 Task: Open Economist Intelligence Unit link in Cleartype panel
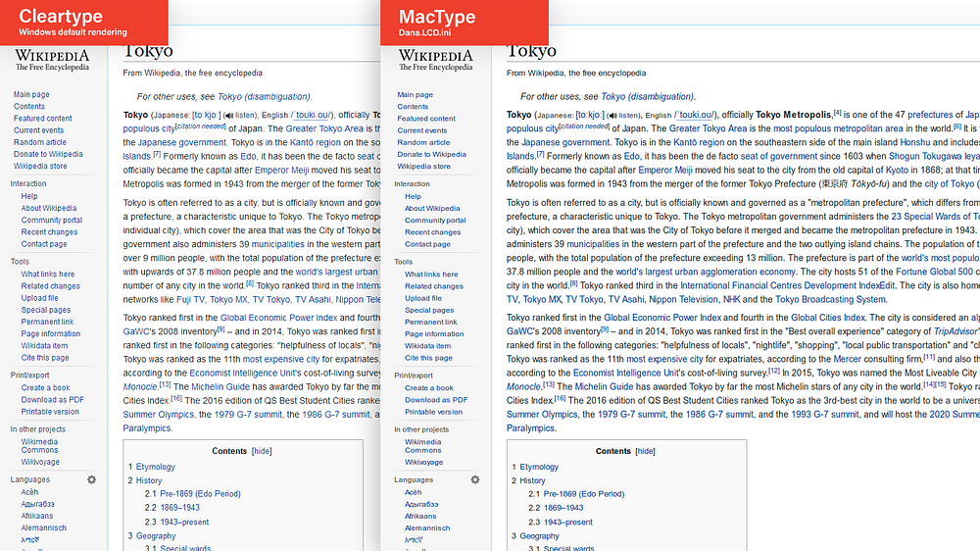point(242,373)
